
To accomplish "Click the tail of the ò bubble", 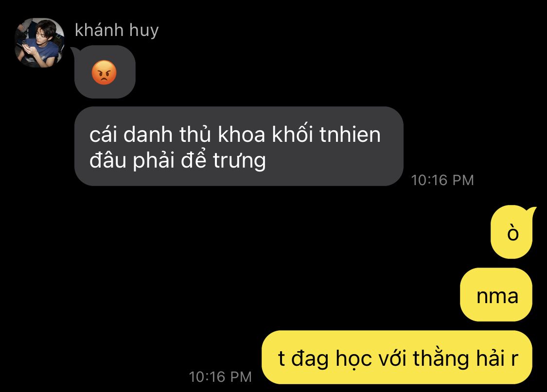I will [x=531, y=210].
